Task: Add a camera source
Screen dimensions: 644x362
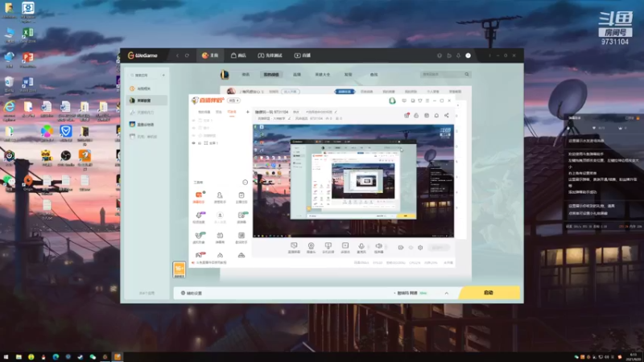Action: 311,247
